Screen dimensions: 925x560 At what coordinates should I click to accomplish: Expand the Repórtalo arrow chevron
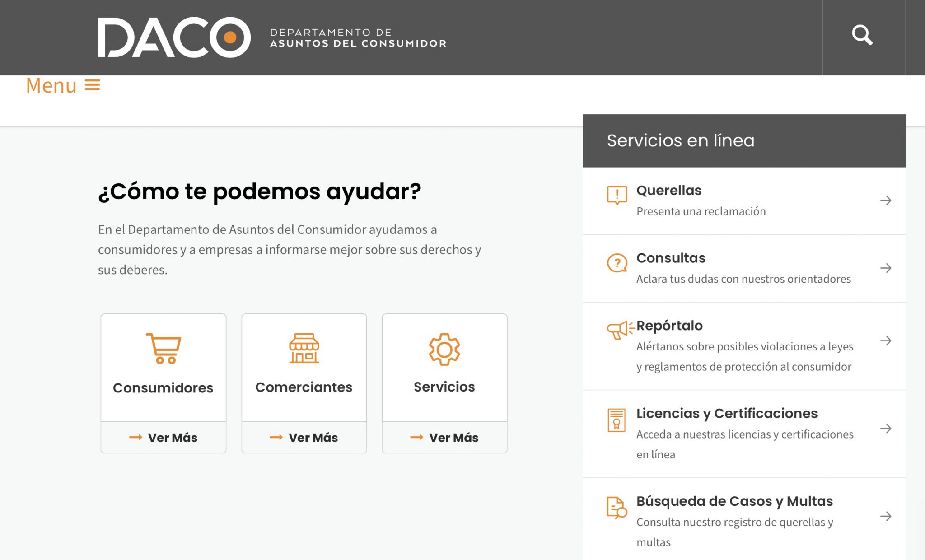[x=886, y=341]
